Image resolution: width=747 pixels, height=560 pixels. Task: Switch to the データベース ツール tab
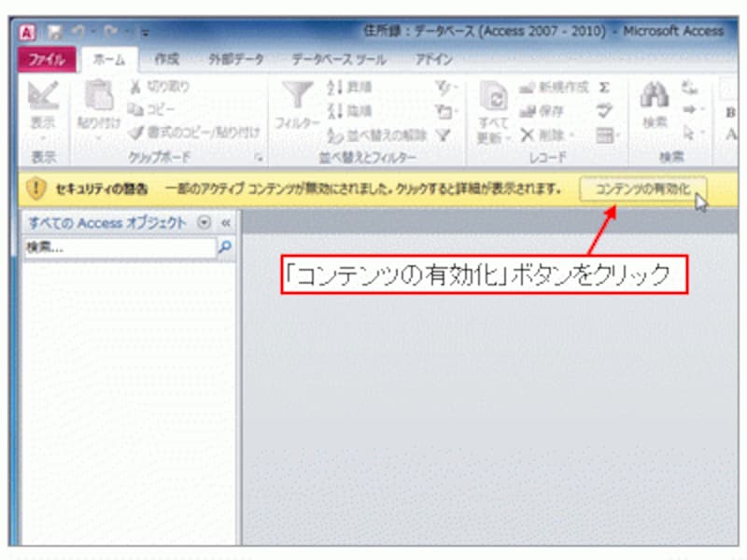pos(339,59)
